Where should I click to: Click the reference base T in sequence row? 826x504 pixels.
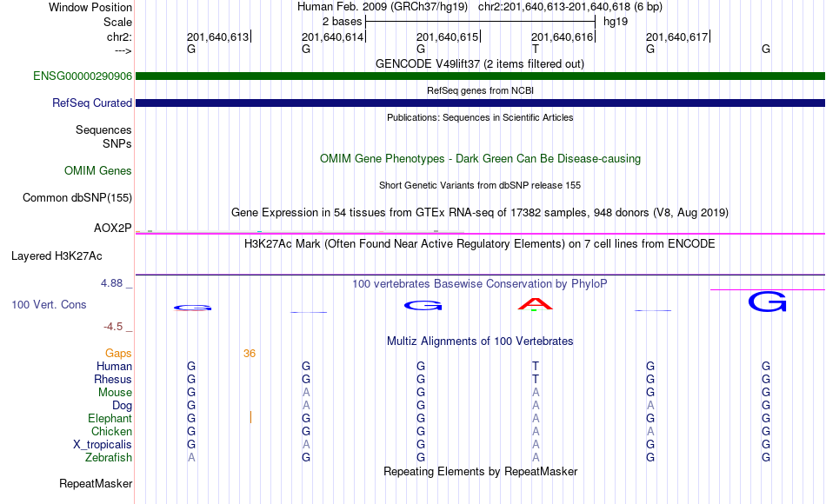[x=536, y=49]
